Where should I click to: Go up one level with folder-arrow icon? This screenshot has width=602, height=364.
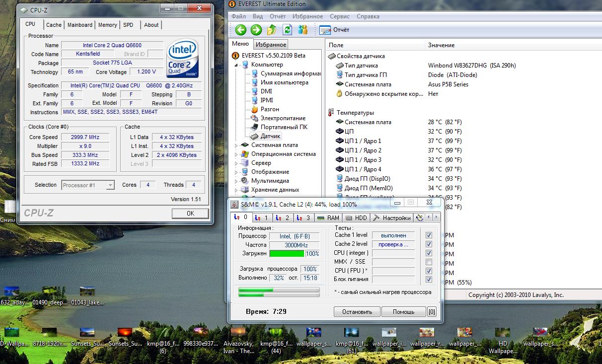tap(272, 30)
